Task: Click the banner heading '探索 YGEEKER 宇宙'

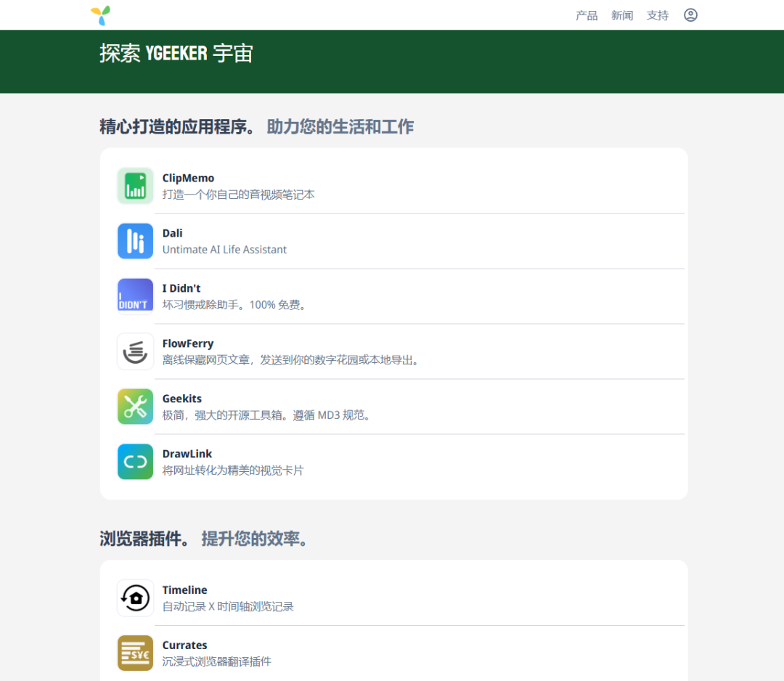Action: (176, 53)
